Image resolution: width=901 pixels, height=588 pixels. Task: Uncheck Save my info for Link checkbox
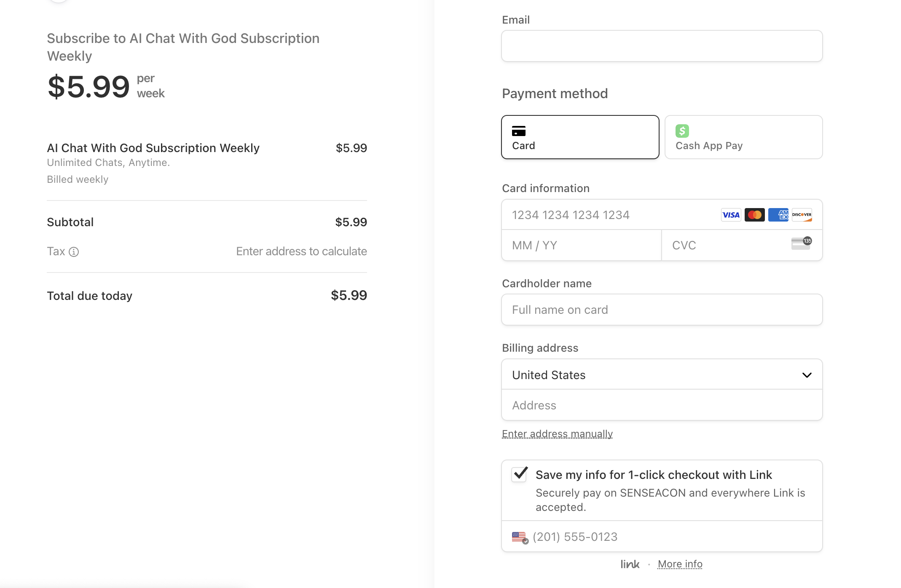coord(520,474)
